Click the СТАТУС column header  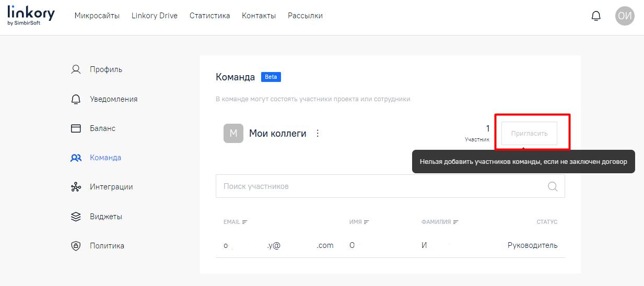click(x=547, y=222)
